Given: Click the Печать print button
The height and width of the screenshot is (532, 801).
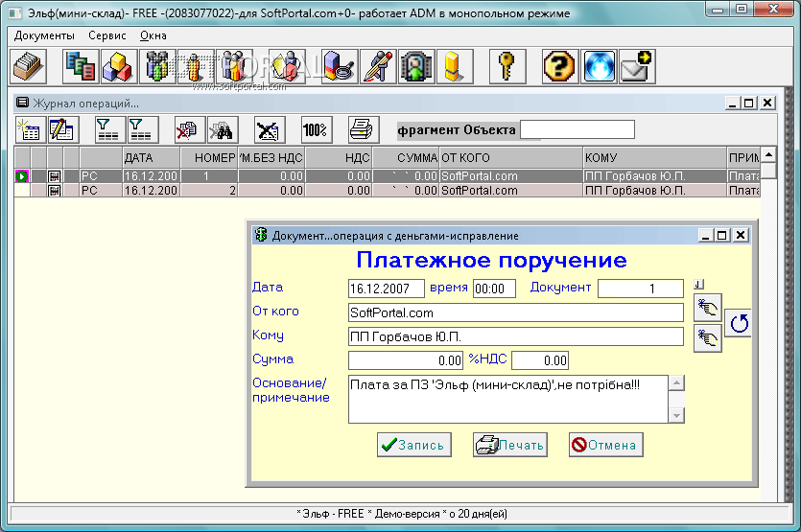Looking at the screenshot, I should (x=510, y=445).
